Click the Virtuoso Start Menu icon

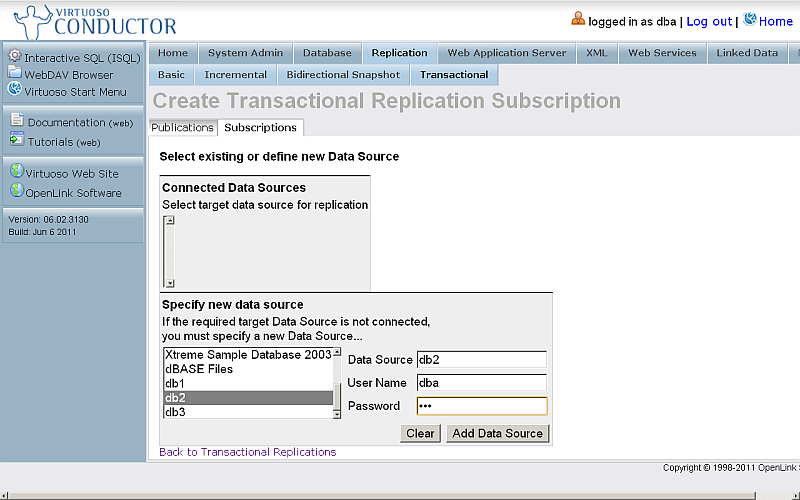click(14, 90)
